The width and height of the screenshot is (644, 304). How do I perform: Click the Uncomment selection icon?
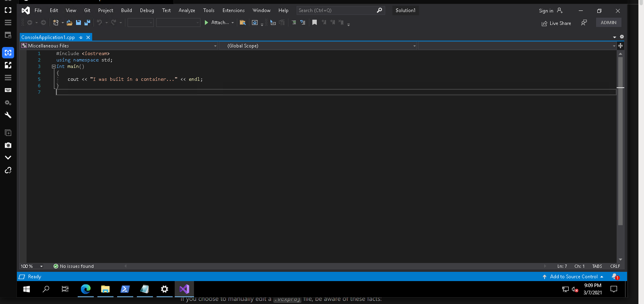tap(303, 23)
